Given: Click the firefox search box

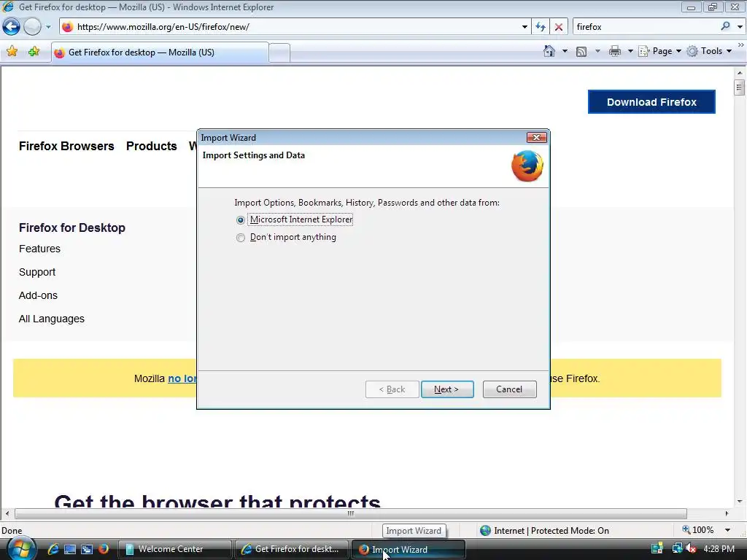Looking at the screenshot, I should point(646,27).
